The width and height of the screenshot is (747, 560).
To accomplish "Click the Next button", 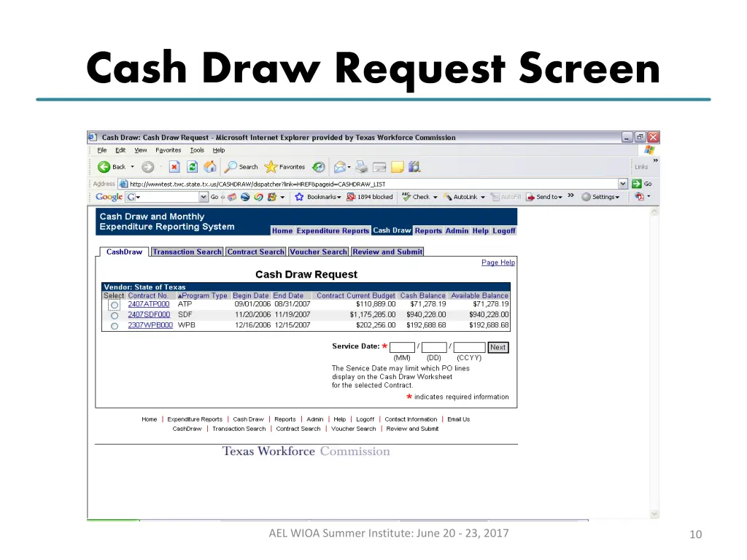I will point(498,348).
